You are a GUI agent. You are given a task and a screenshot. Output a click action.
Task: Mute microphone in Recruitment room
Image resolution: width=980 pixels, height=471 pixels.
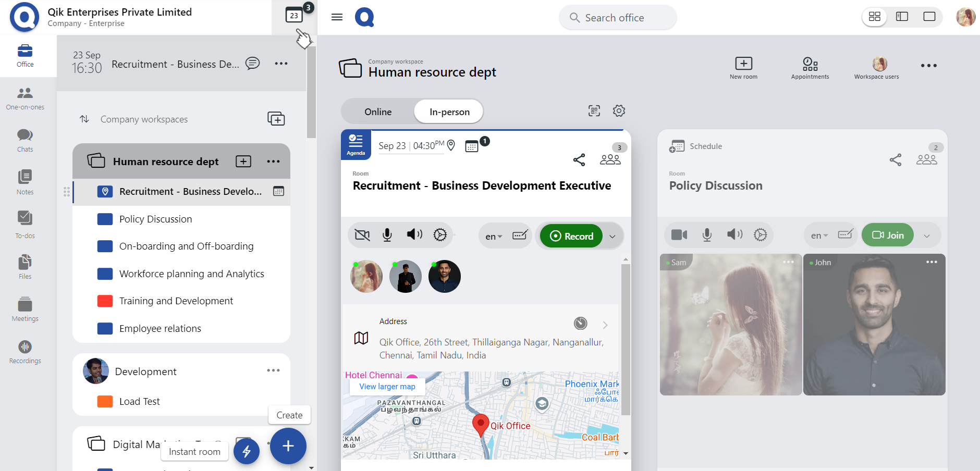click(x=387, y=235)
